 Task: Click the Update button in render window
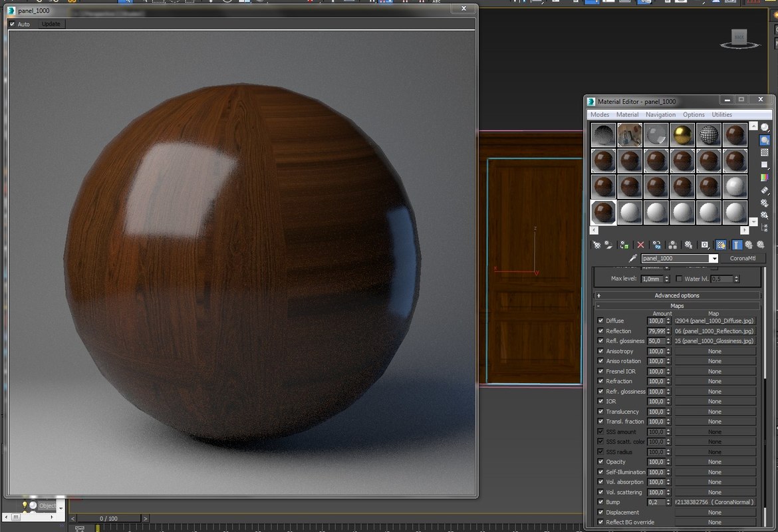pos(50,23)
